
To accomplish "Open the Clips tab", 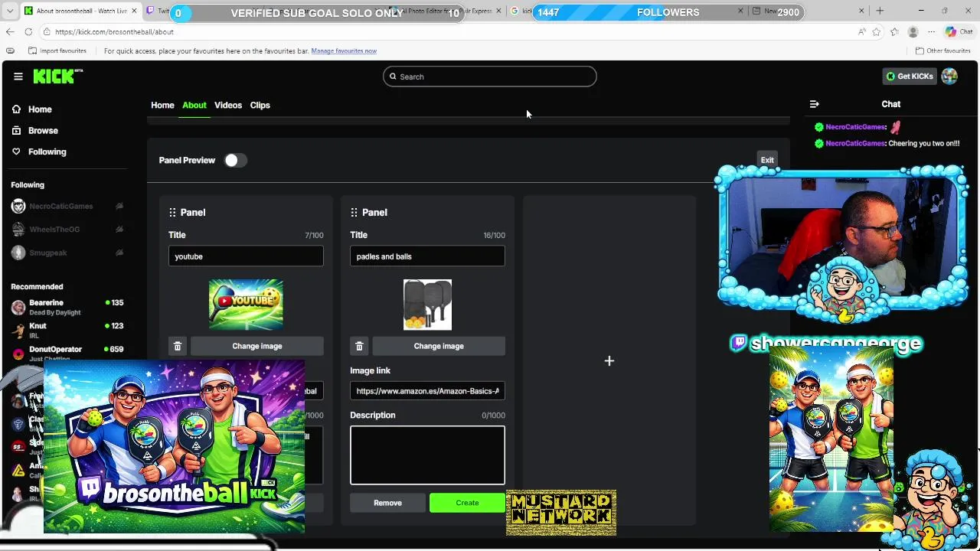I will tap(260, 105).
